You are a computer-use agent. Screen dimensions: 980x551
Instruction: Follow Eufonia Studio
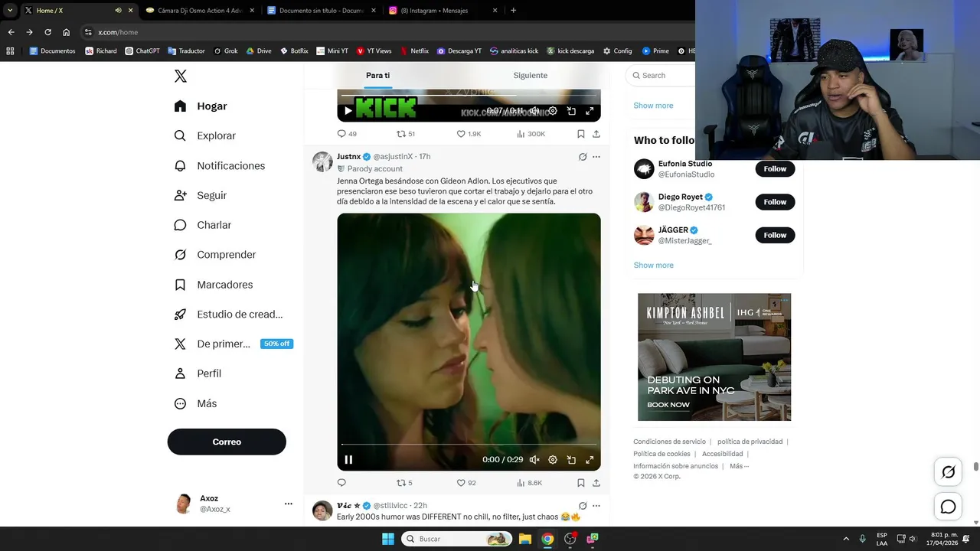pos(775,169)
